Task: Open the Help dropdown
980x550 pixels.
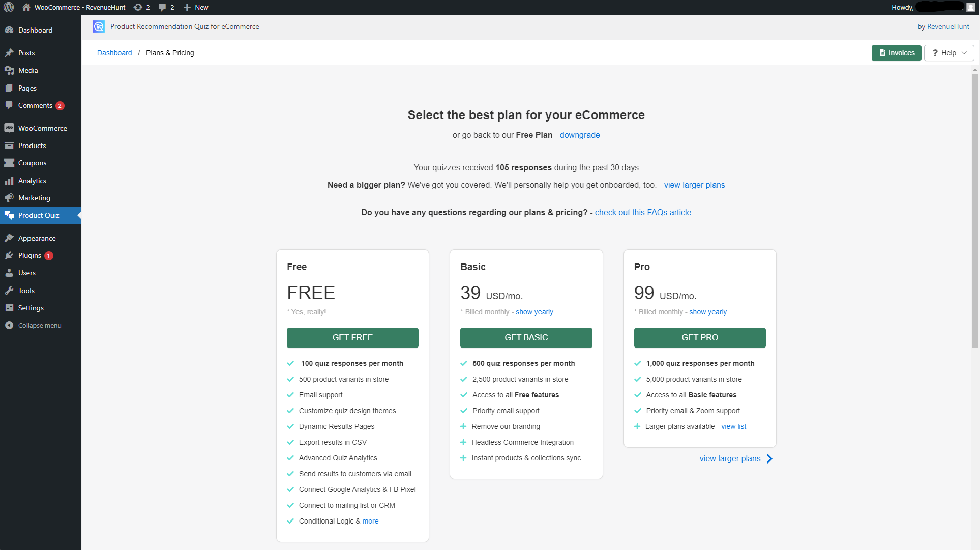Action: pos(949,53)
